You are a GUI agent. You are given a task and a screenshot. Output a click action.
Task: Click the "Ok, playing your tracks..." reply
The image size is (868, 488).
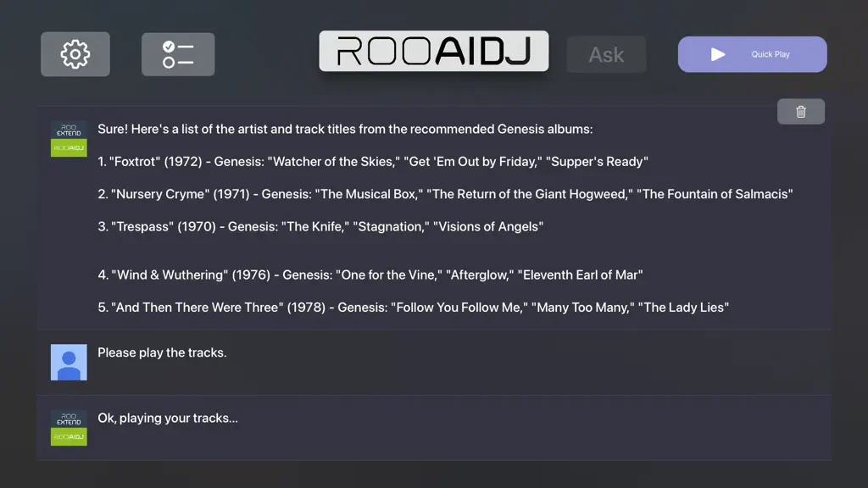point(168,418)
